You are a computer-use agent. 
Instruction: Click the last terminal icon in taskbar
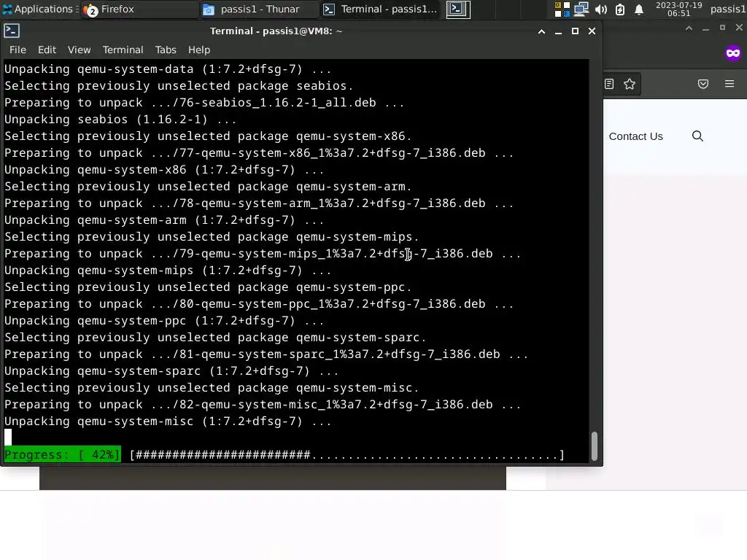(x=458, y=9)
